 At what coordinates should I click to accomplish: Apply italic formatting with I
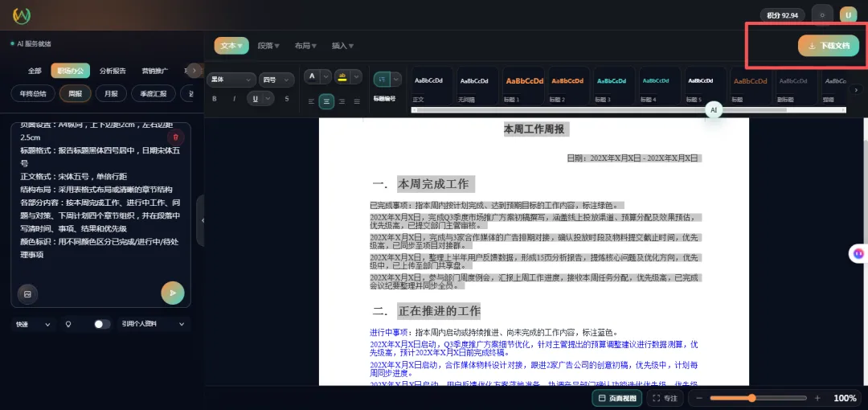pyautogui.click(x=234, y=99)
